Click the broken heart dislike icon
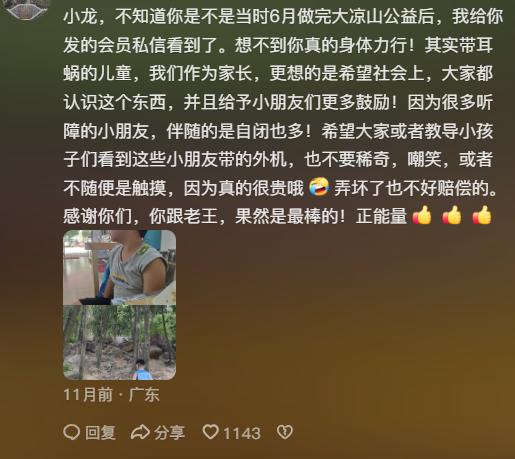The height and width of the screenshot is (459, 515). [x=285, y=432]
